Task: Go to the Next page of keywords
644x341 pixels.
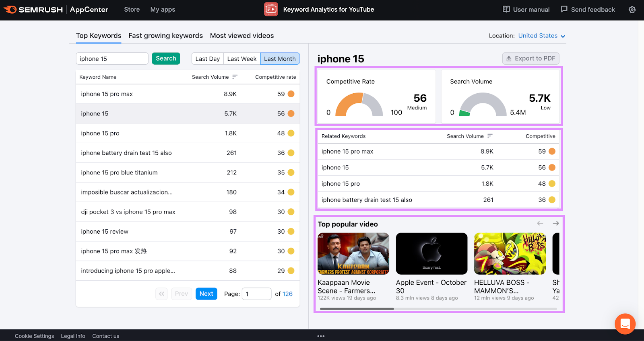Action: 206,294
